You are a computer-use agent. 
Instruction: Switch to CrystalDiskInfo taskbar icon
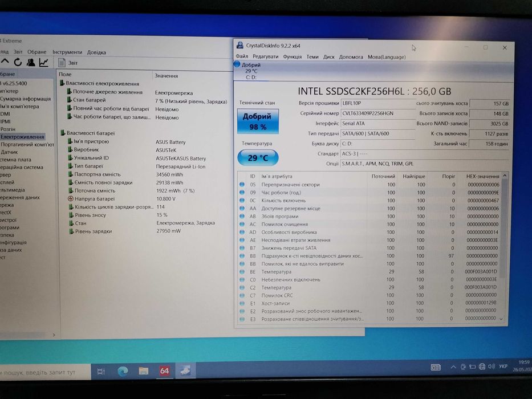(185, 370)
